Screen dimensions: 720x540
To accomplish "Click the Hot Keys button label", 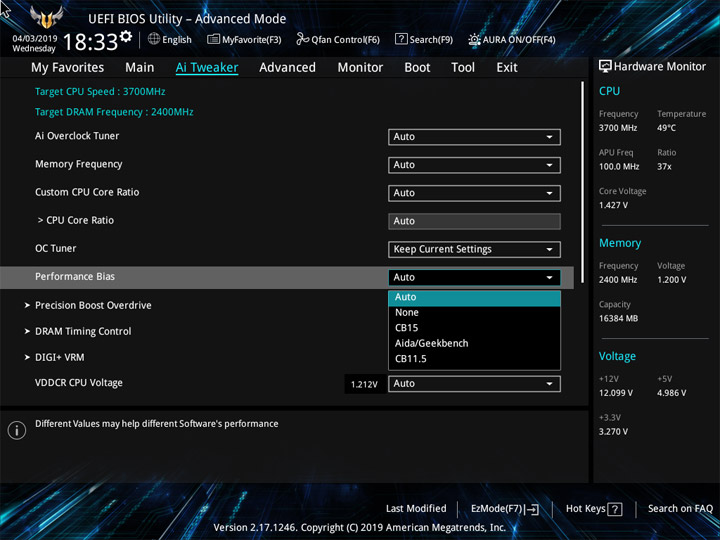I will click(585, 509).
